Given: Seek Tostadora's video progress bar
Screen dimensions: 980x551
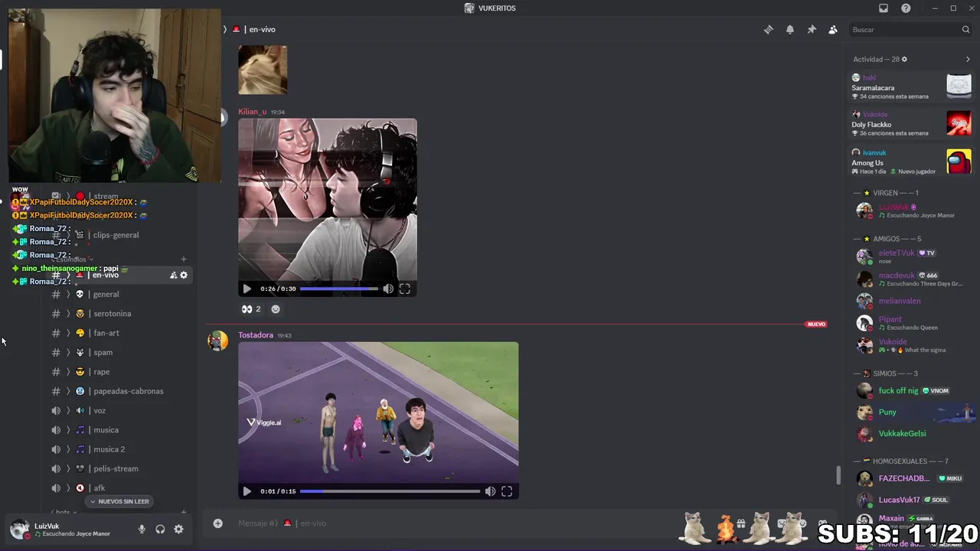Looking at the screenshot, I should [x=390, y=491].
